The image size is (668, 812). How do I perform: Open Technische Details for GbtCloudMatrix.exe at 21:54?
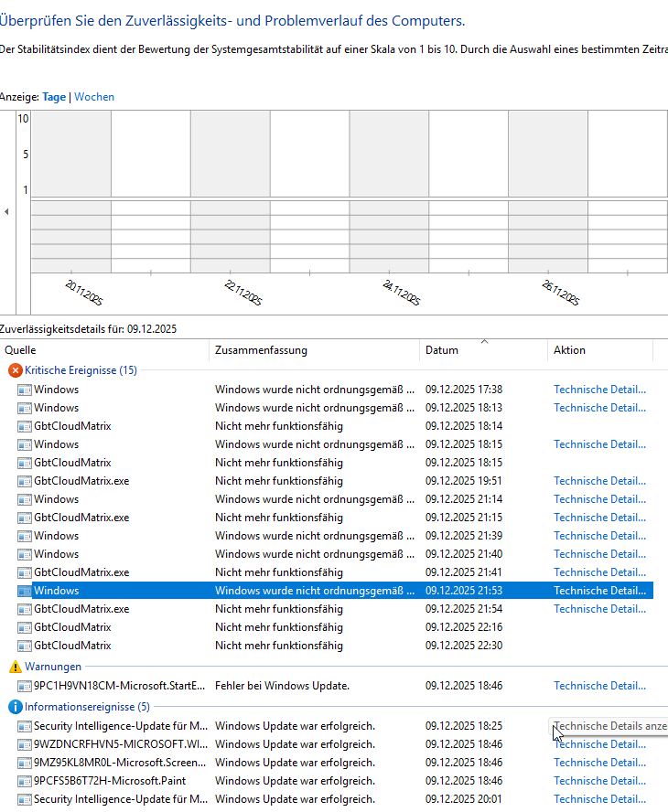coord(599,609)
